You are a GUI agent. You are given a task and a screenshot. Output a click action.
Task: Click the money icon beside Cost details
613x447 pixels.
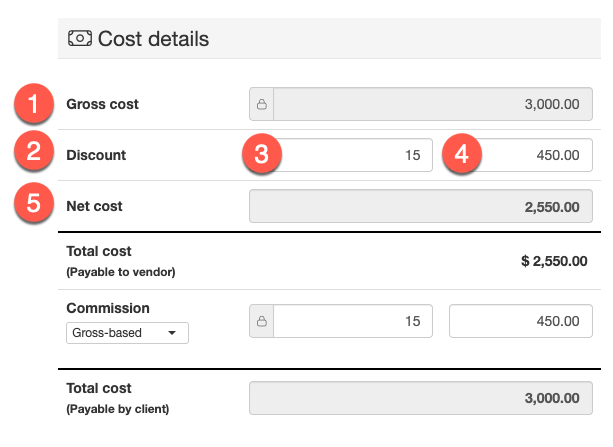79,39
